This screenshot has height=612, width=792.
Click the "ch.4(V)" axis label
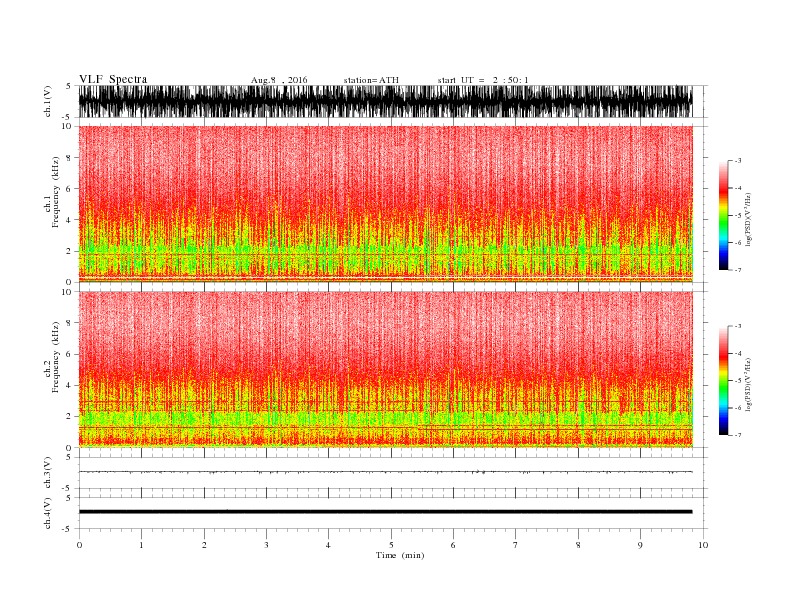click(x=48, y=514)
